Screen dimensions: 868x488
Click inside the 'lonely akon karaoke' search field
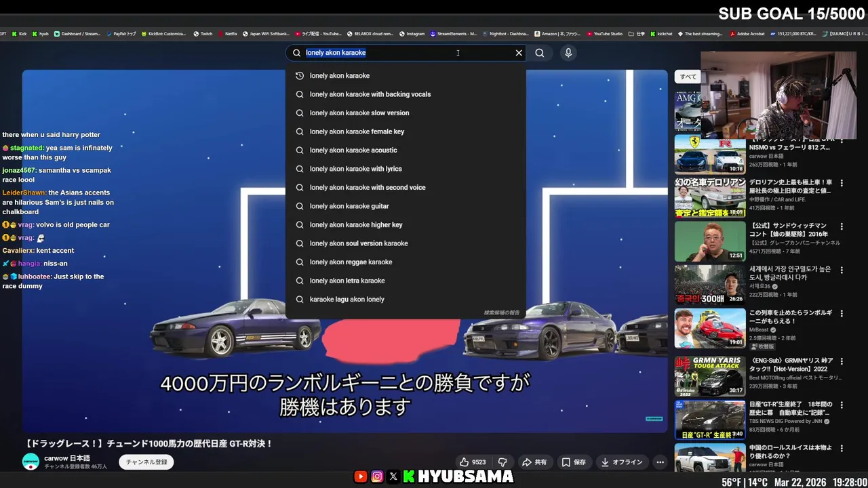click(x=407, y=53)
